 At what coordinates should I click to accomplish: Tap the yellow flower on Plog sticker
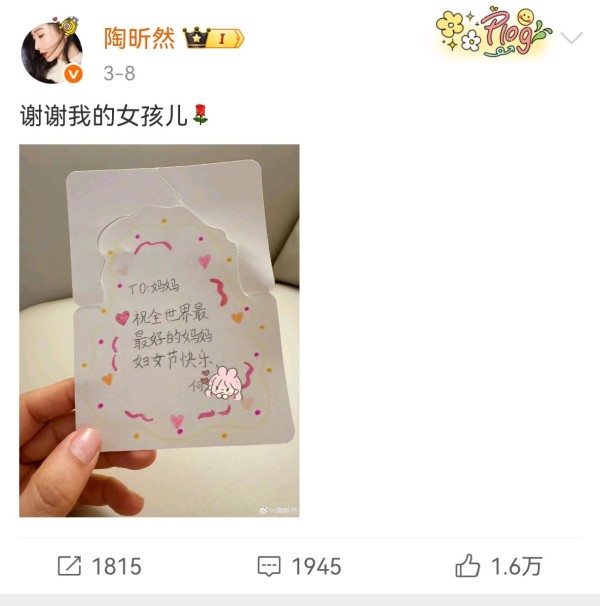[x=450, y=24]
